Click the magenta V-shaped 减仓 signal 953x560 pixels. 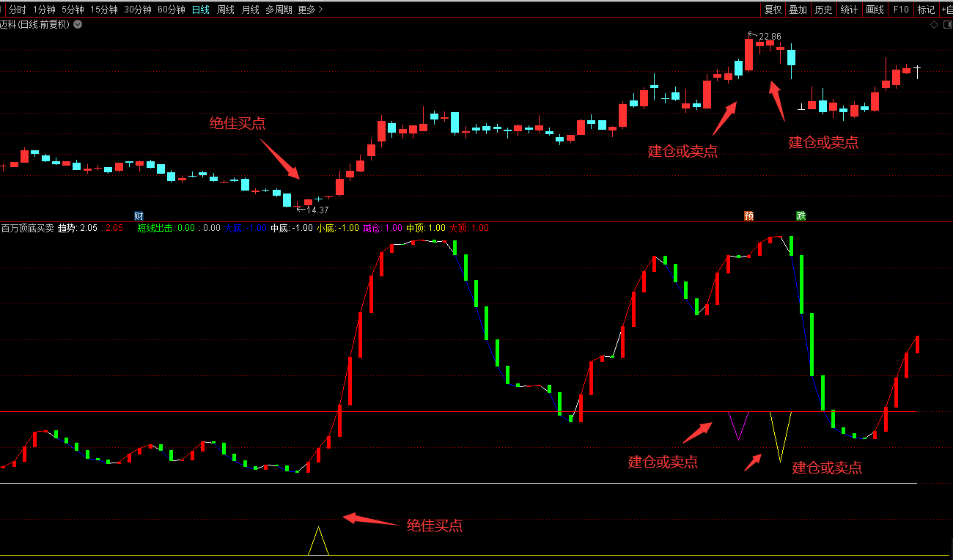coord(738,426)
